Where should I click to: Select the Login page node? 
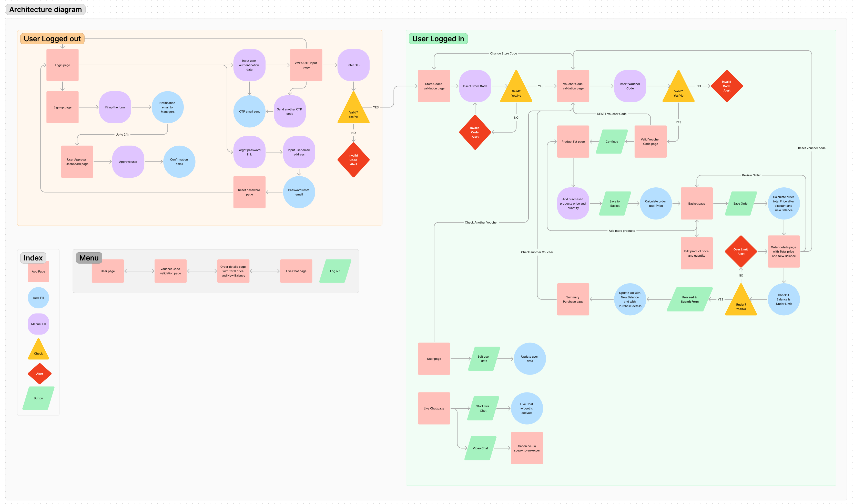point(63,65)
